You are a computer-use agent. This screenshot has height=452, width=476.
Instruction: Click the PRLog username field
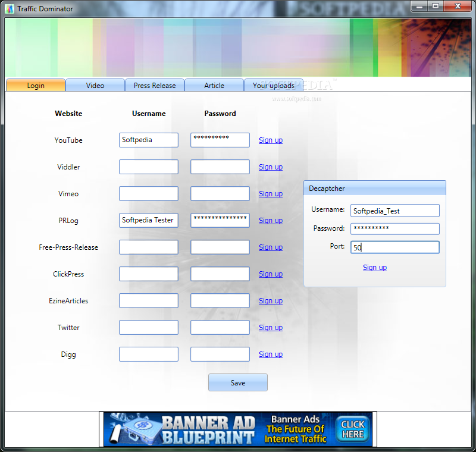148,220
